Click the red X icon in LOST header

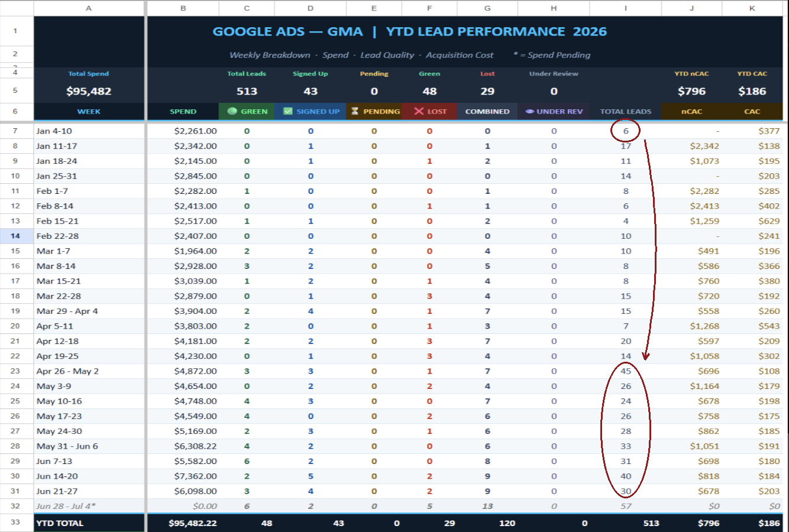tap(419, 111)
